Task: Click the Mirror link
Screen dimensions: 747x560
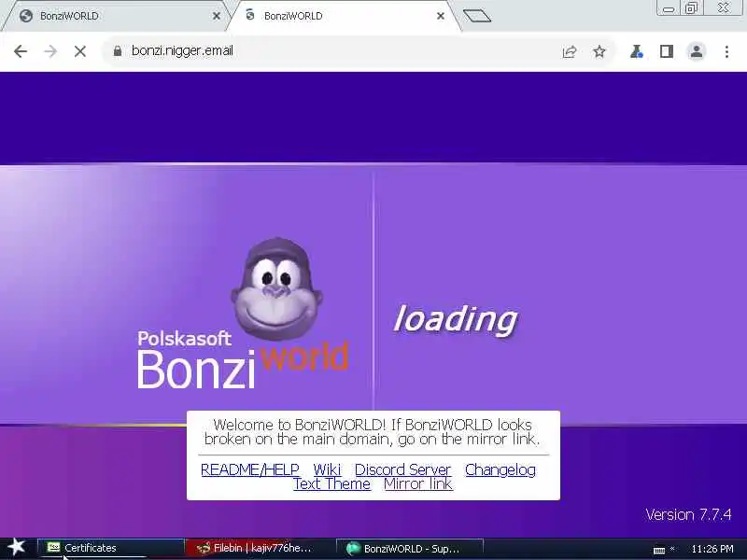Action: point(417,483)
